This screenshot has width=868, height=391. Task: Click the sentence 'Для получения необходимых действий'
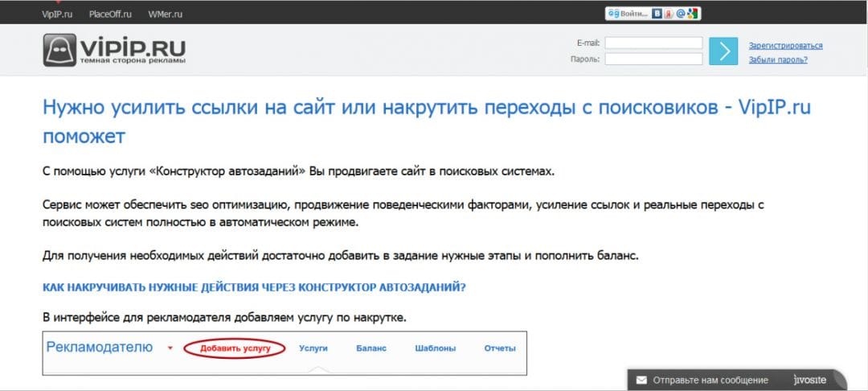(x=341, y=257)
